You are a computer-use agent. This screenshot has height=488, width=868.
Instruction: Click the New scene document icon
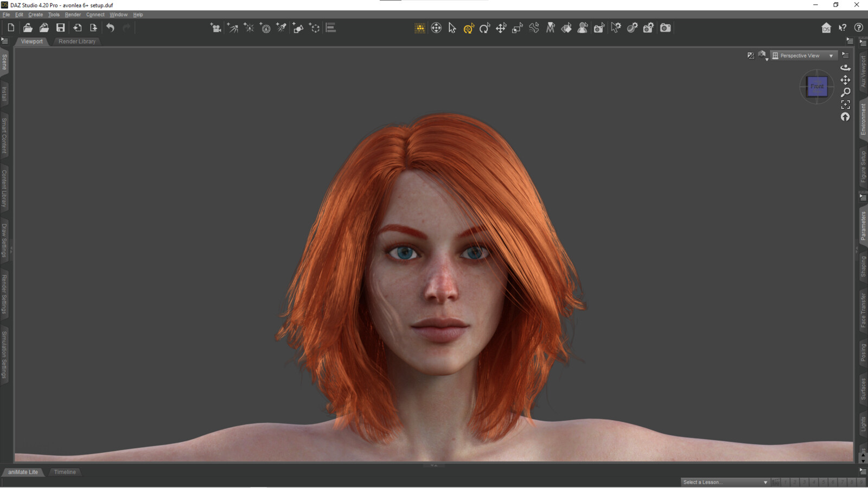pos(11,28)
